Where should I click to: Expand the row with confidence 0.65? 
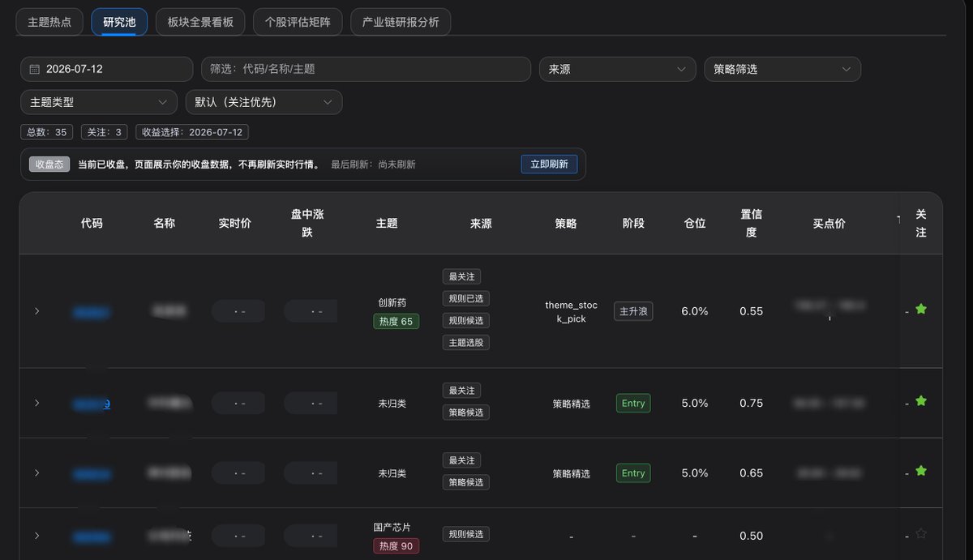tap(36, 472)
